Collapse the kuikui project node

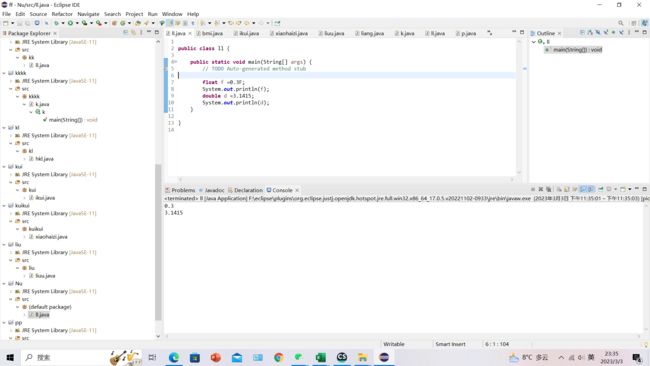(x=4, y=206)
